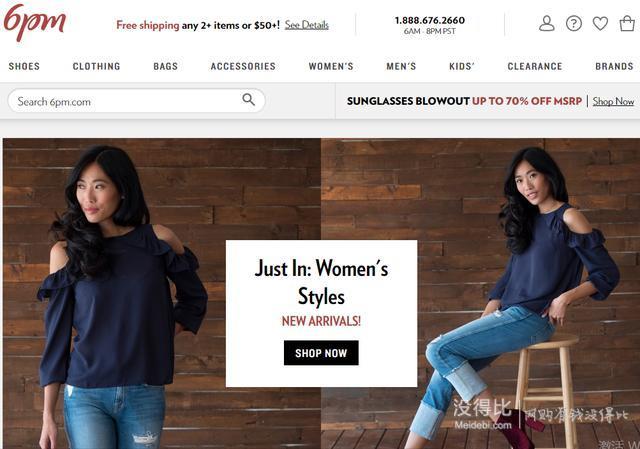View the shopping bag cart icon

click(627, 23)
